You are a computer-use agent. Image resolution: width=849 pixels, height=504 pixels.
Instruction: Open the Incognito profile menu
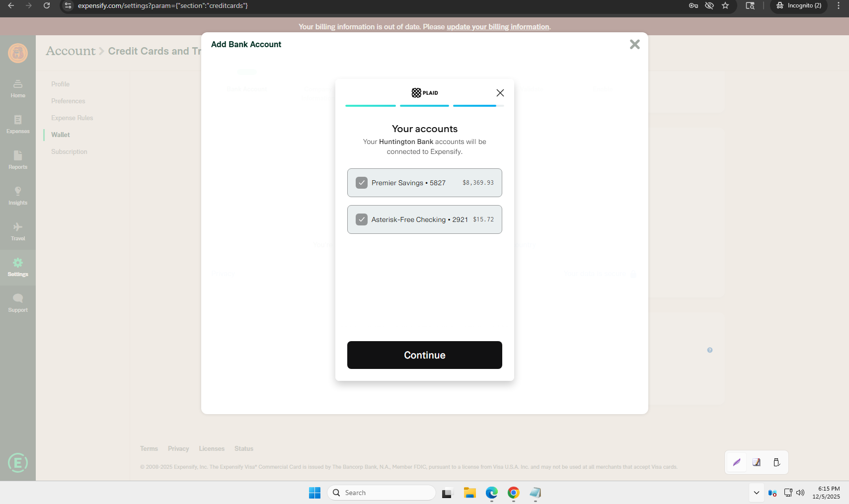coord(798,6)
